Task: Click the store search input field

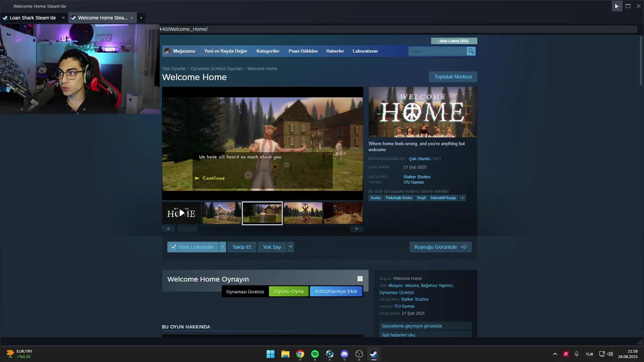Action: [x=438, y=51]
